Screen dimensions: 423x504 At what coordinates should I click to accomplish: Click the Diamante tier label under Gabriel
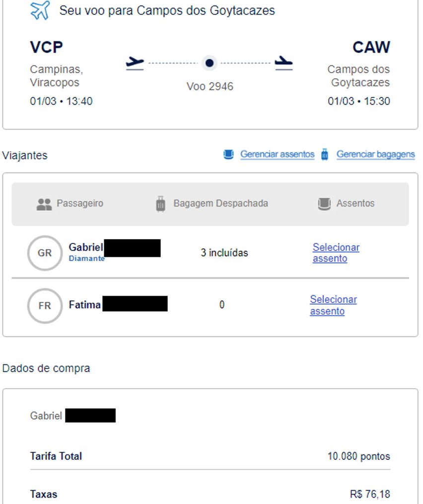point(87,258)
